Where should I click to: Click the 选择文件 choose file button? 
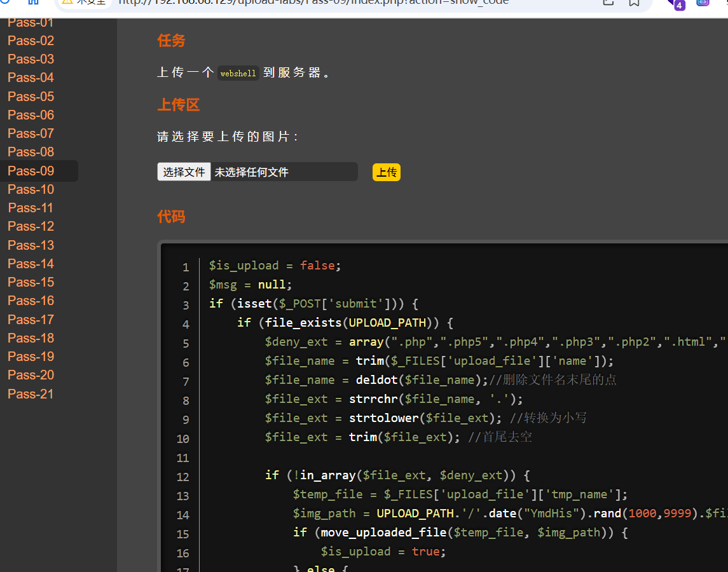coord(184,172)
